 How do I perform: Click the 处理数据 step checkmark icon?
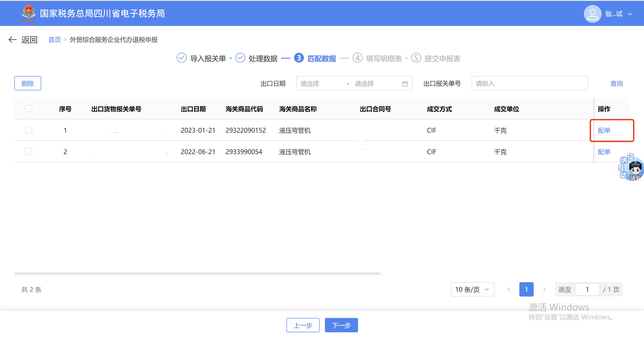coord(240,58)
